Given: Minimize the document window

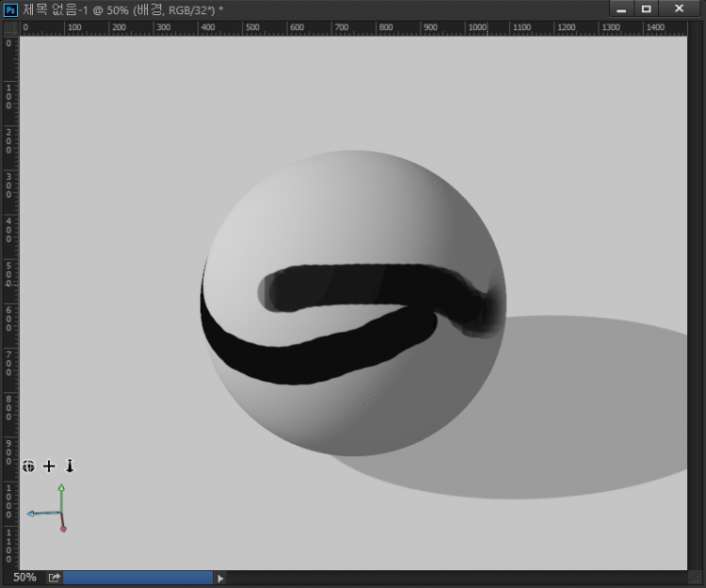Looking at the screenshot, I should pos(621,8).
